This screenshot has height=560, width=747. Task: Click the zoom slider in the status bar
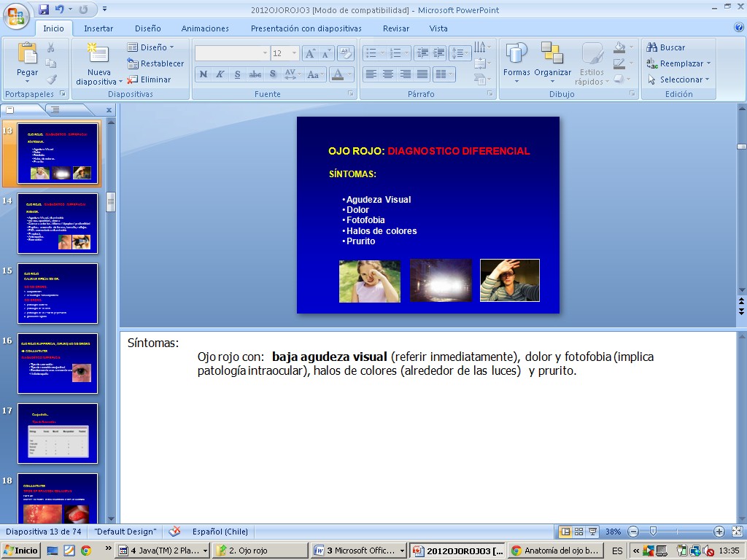(653, 532)
